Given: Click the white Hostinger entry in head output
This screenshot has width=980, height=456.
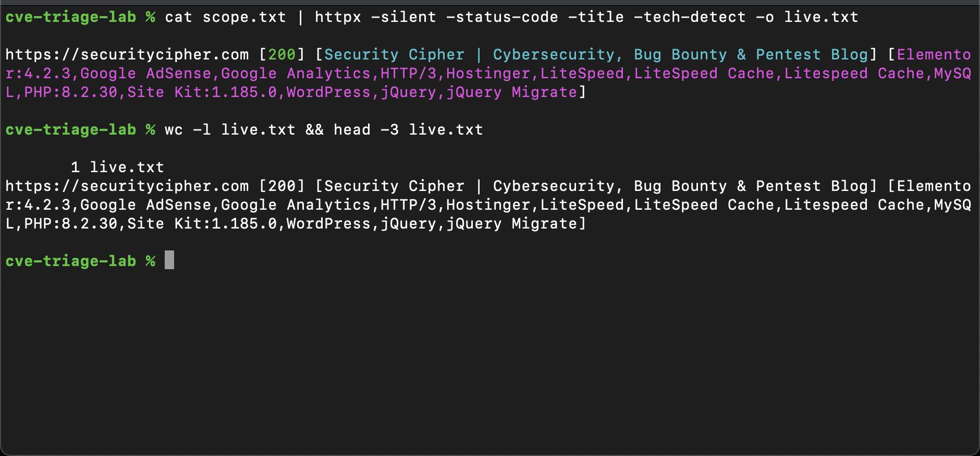Looking at the screenshot, I should 488,205.
